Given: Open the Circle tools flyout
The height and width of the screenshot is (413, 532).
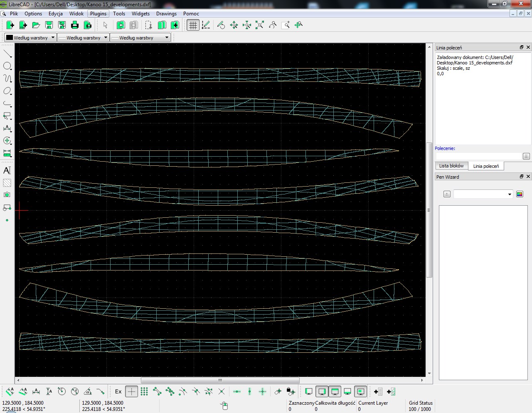Looking at the screenshot, I should tap(7, 66).
